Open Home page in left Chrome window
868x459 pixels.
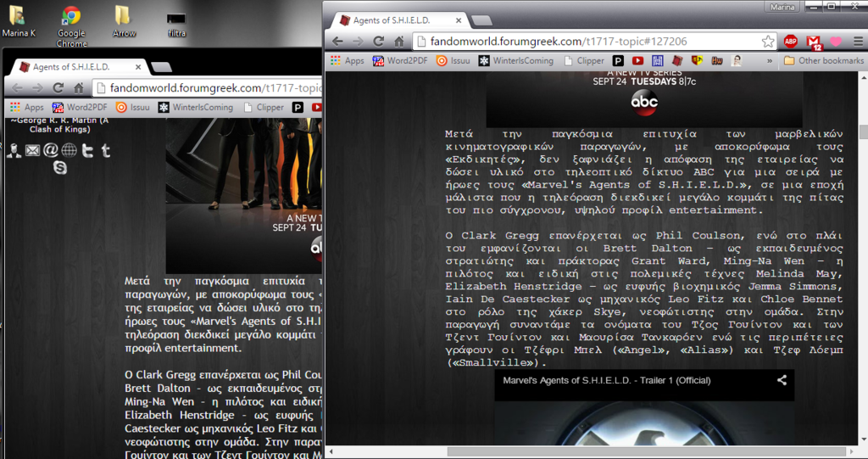coord(79,88)
